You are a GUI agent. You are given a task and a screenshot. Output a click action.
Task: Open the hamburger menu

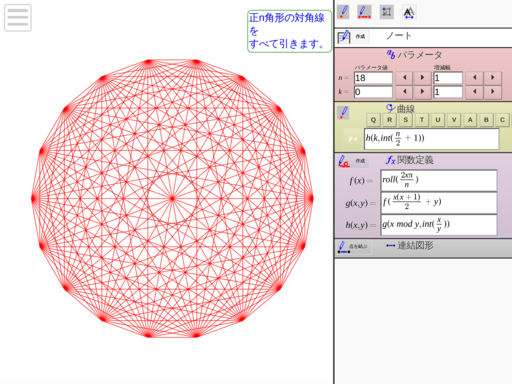[18, 18]
